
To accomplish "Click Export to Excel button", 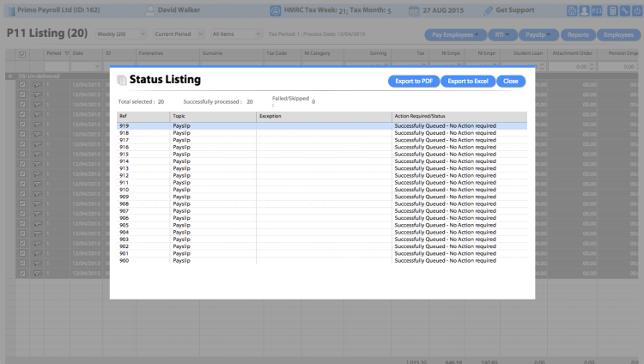I will point(468,81).
